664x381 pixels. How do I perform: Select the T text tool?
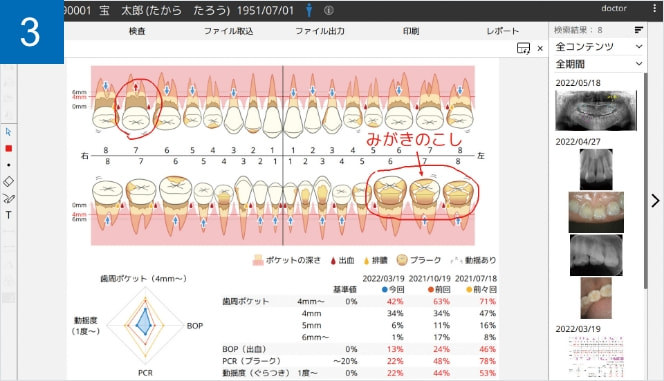pyautogui.click(x=8, y=215)
